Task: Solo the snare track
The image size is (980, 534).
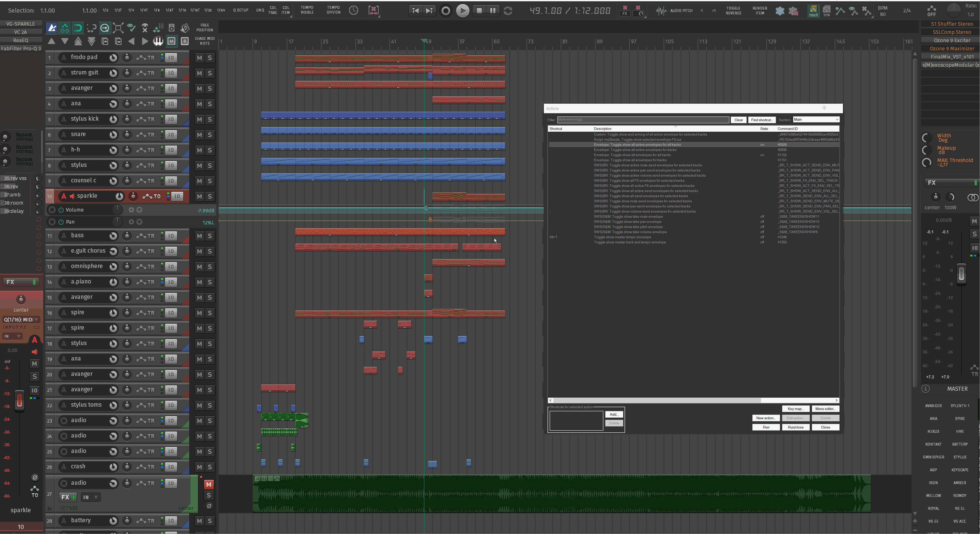Action: tap(210, 135)
